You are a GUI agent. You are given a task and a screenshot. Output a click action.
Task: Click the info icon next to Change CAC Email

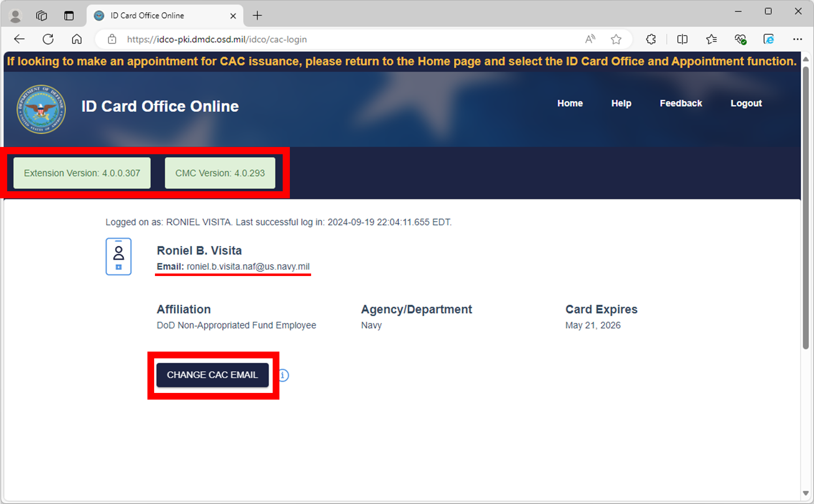pos(283,375)
